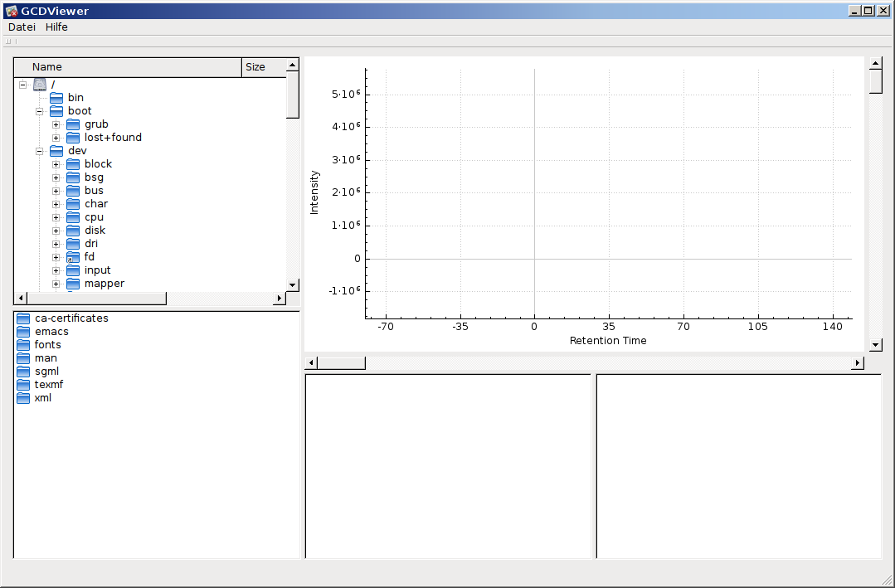Select the input folder under dev

99,270
